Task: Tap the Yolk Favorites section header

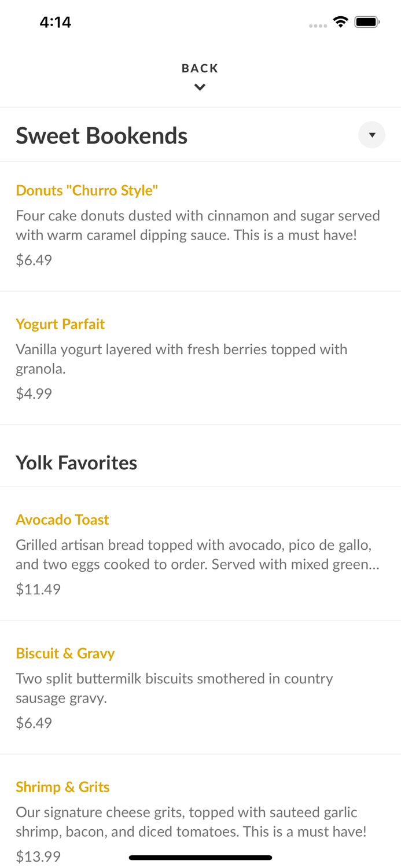Action: pos(76,462)
